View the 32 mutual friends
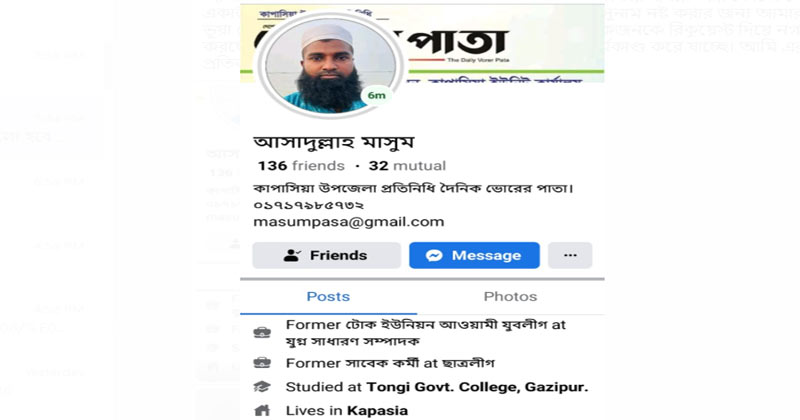The width and height of the screenshot is (800, 420). pos(407,166)
